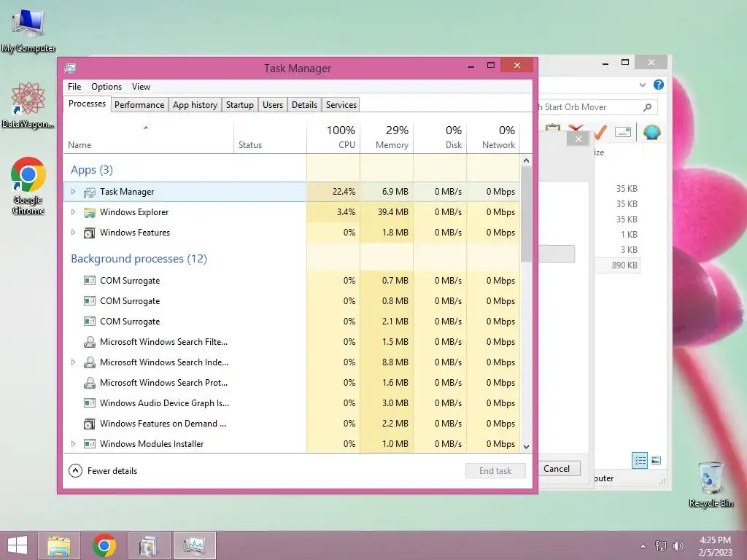Click the scrollbar down arrow in process list
Screen dimensions: 747x560
click(x=526, y=447)
